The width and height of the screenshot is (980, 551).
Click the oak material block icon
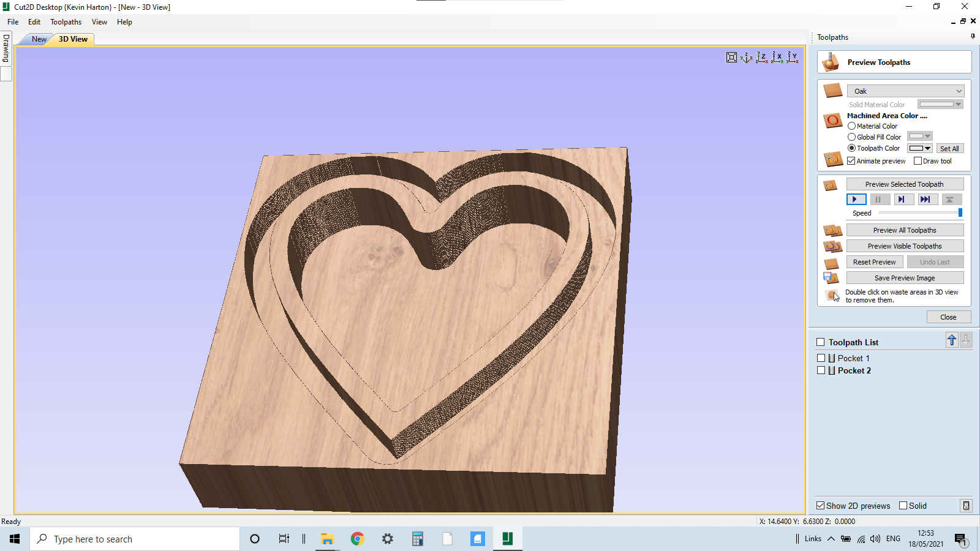pyautogui.click(x=833, y=91)
